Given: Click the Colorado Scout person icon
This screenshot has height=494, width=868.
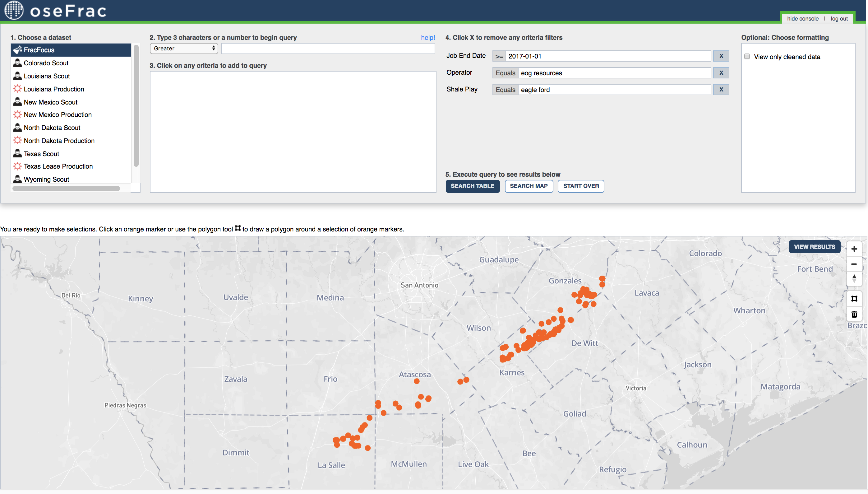Looking at the screenshot, I should 17,63.
